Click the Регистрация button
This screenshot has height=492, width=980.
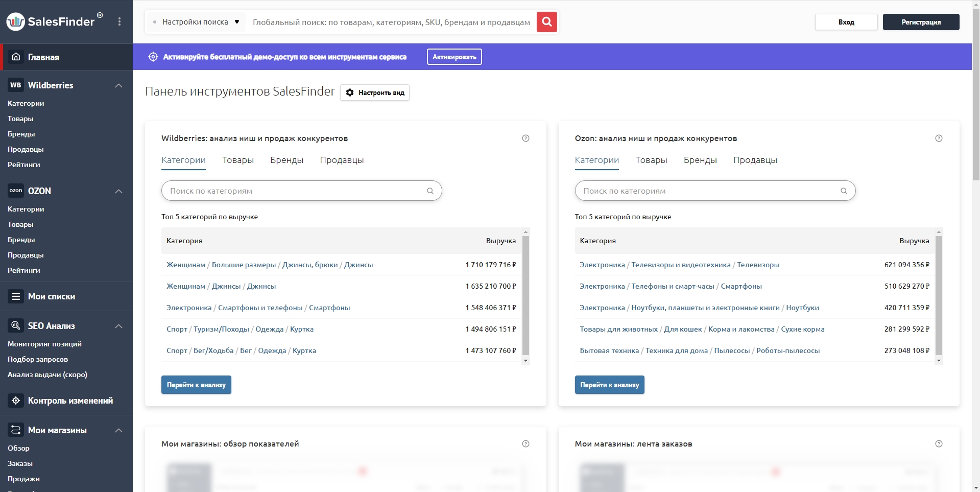pyautogui.click(x=921, y=22)
